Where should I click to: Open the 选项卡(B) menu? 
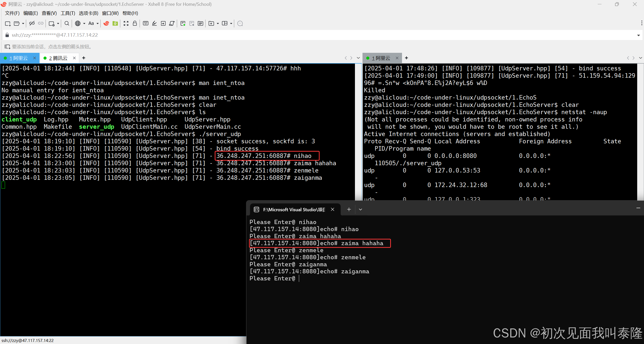point(88,13)
